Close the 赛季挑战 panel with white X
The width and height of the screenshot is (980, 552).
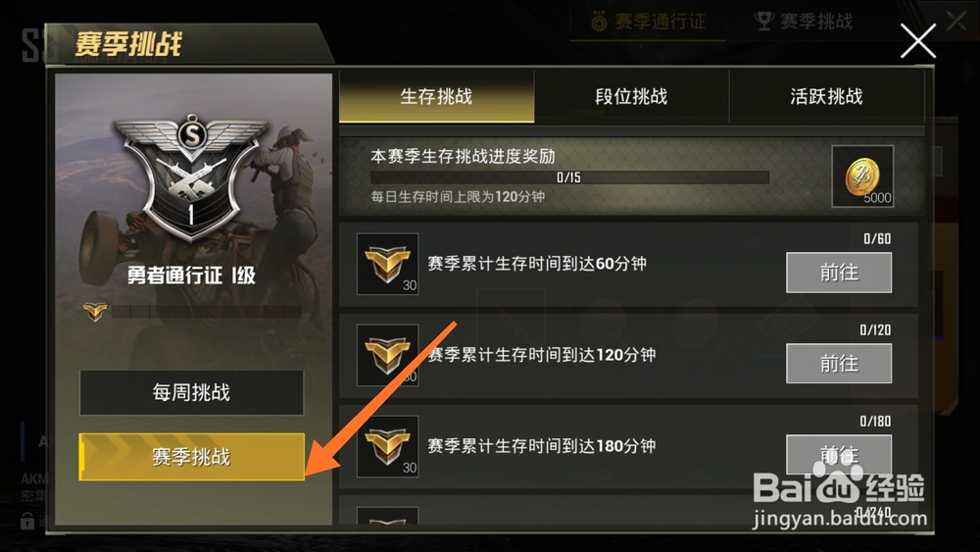pos(917,41)
